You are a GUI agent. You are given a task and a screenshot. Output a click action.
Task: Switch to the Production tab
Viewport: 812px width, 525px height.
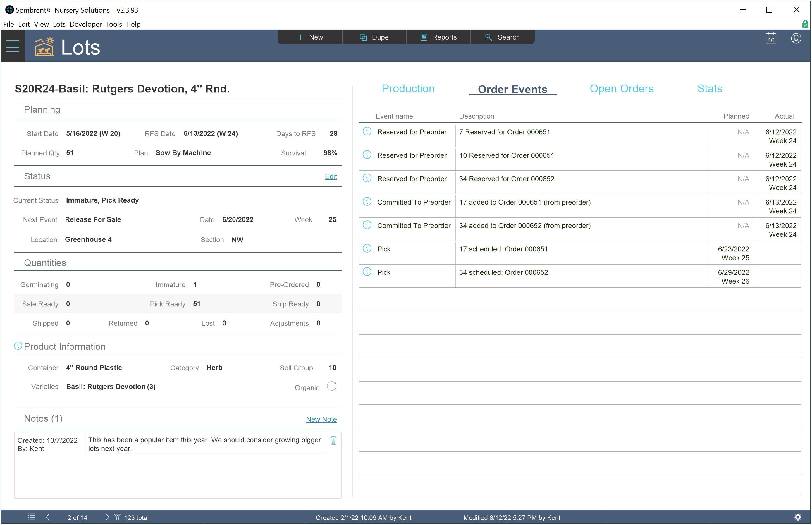(x=408, y=89)
